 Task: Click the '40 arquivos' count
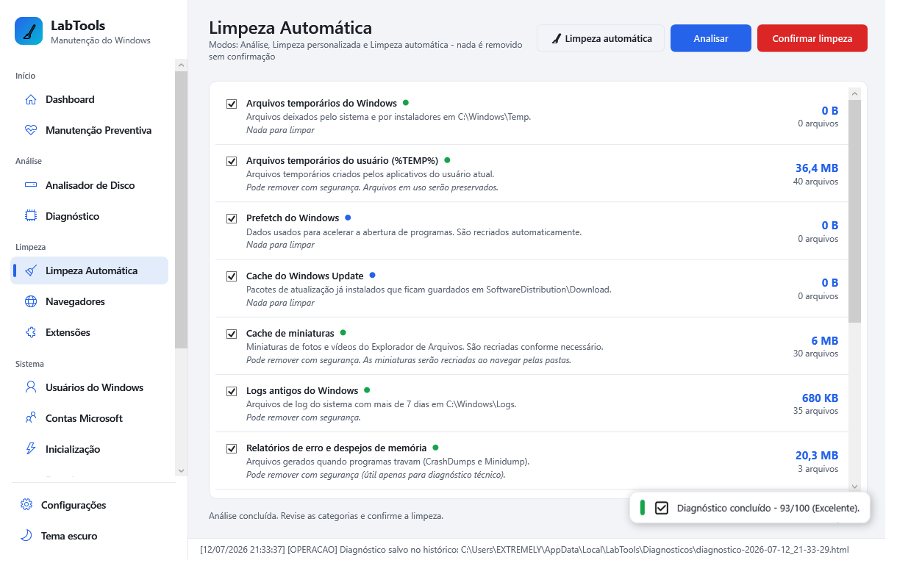[815, 182]
